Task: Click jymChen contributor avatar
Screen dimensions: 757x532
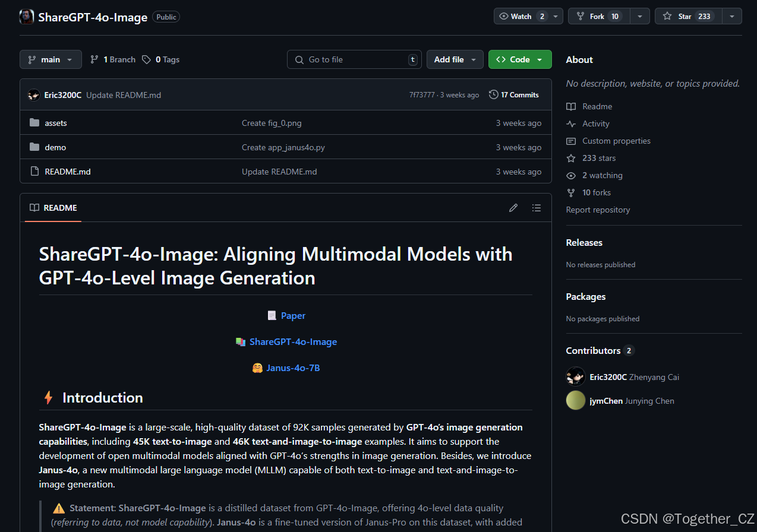Action: pos(576,400)
